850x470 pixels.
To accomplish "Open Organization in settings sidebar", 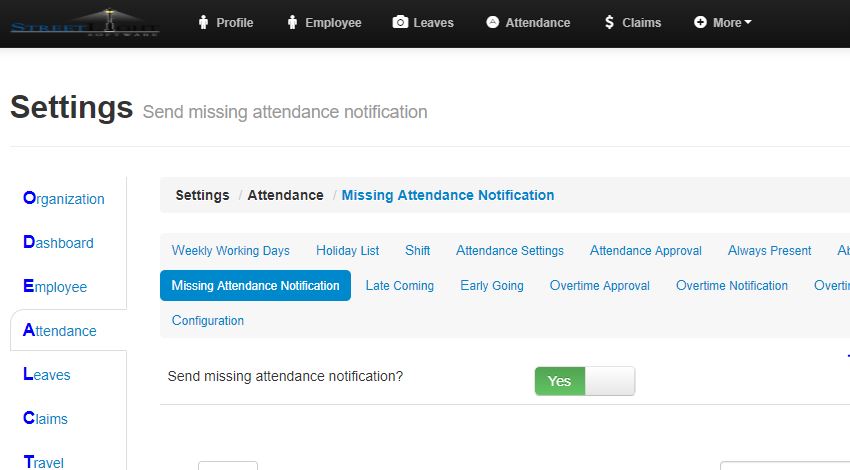I will [64, 199].
